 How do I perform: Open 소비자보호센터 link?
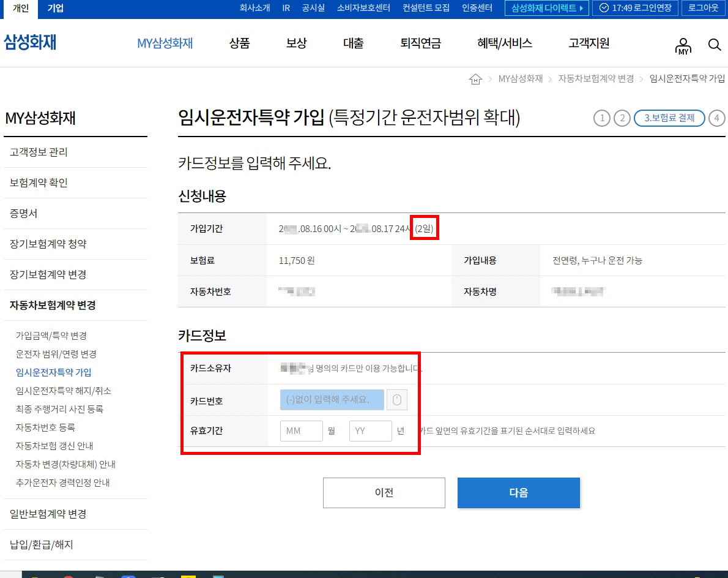[363, 8]
